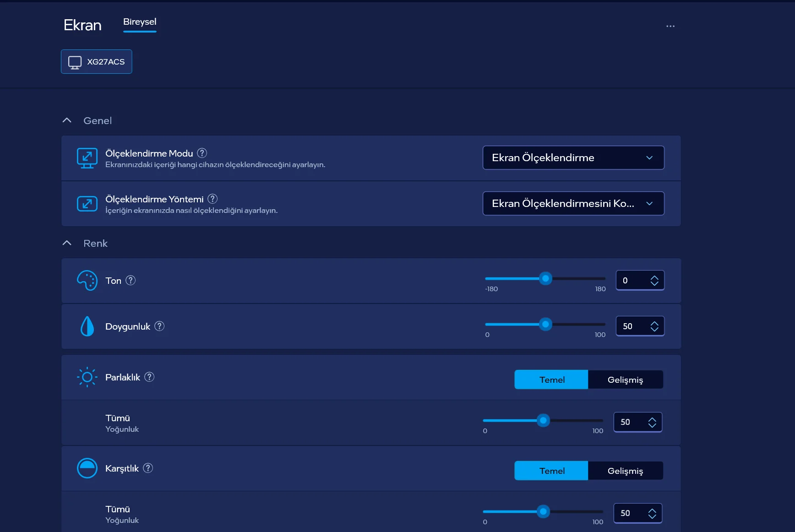Click the Doygunluk value input field
Viewport: 795px width, 532px height.
pyautogui.click(x=640, y=326)
